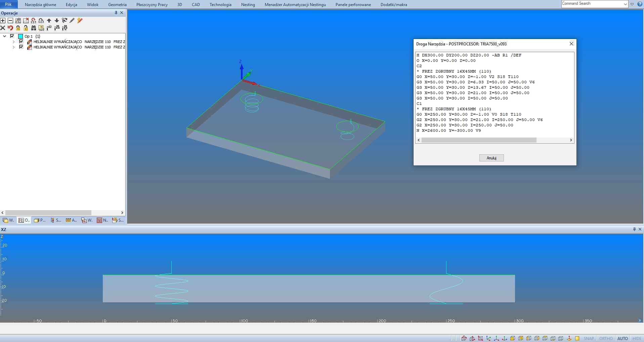This screenshot has width=644, height=342.
Task: Pin the Operacje panel
Action: [x=116, y=13]
